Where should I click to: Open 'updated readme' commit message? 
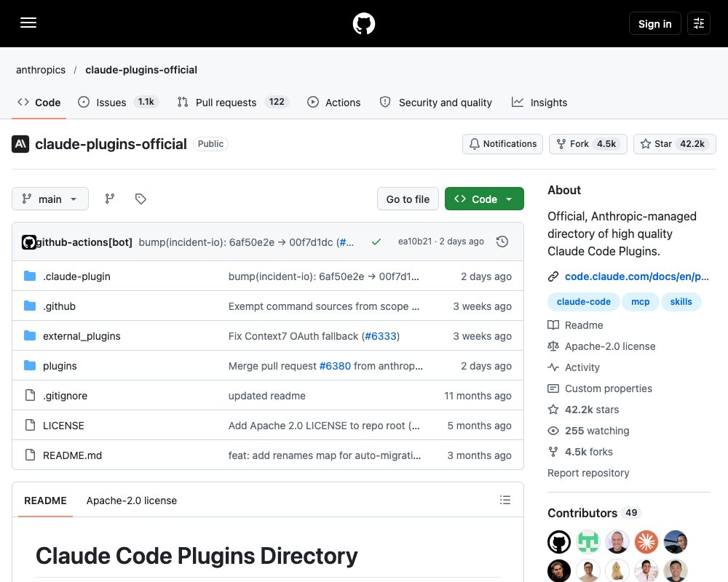[267, 396]
